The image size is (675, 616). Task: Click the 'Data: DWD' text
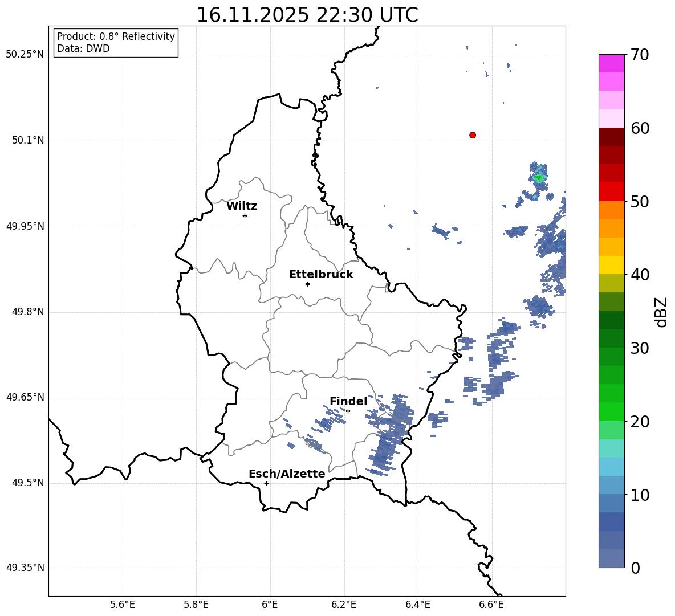(x=83, y=48)
